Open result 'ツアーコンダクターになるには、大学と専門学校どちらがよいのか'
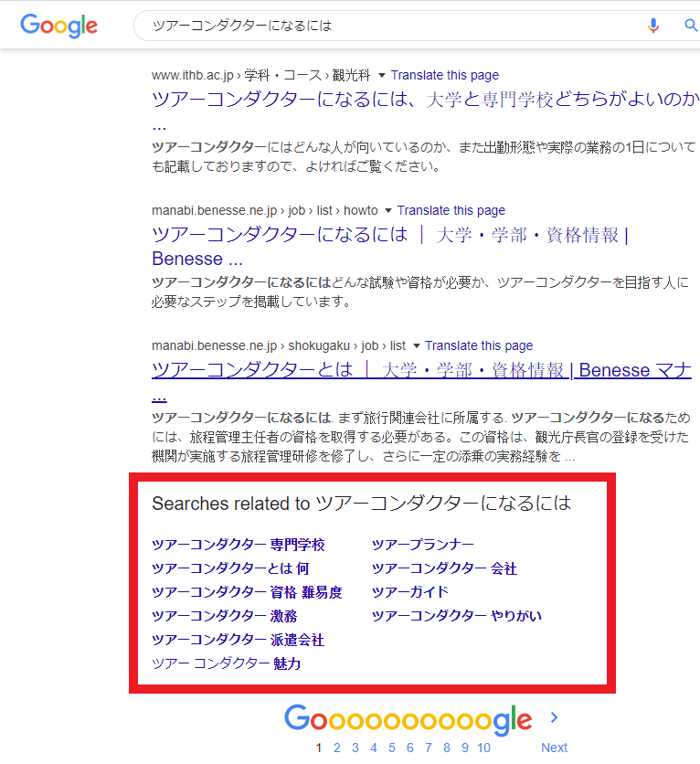Screen dimensions: 700x764 (x=425, y=100)
